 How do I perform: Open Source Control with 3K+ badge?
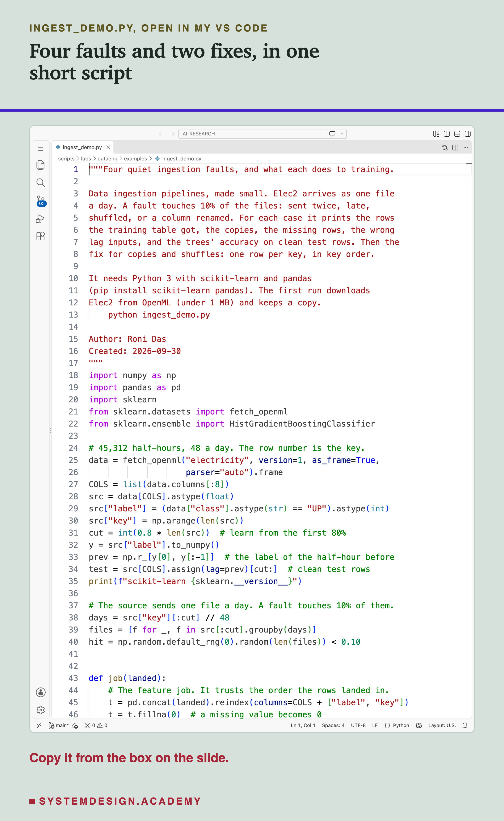tap(41, 201)
